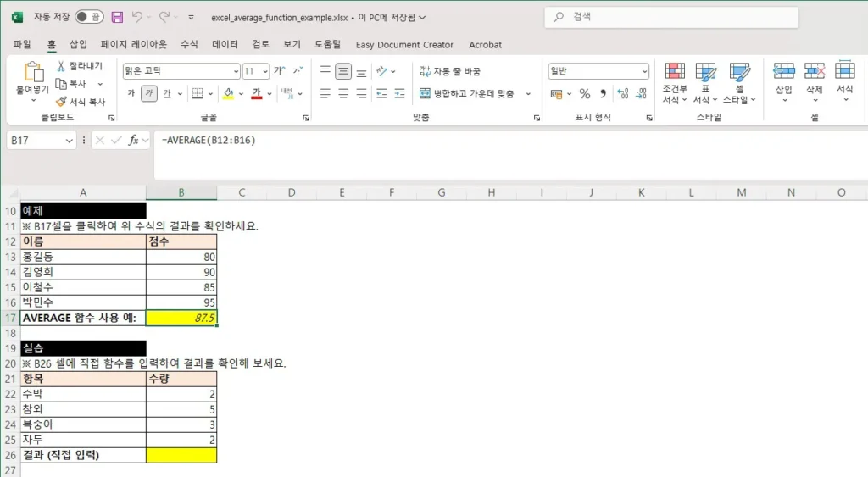Open merge and center dropdown arrow

click(528, 94)
